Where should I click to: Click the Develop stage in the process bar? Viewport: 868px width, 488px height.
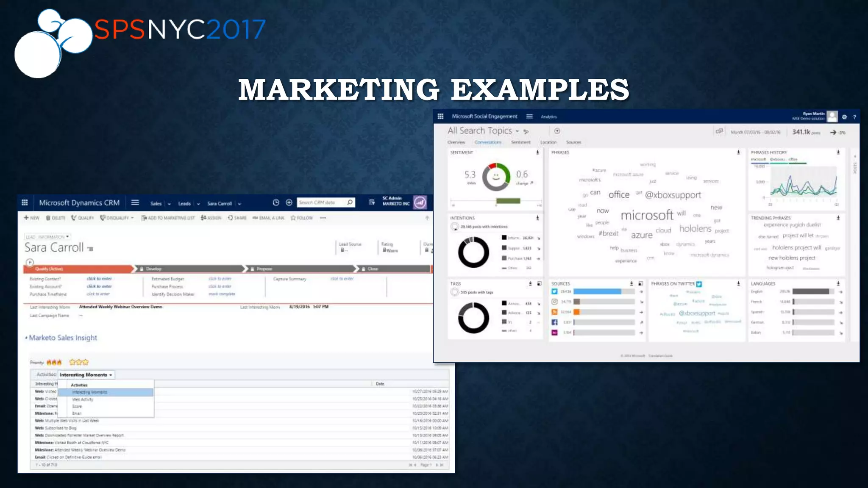click(x=190, y=269)
